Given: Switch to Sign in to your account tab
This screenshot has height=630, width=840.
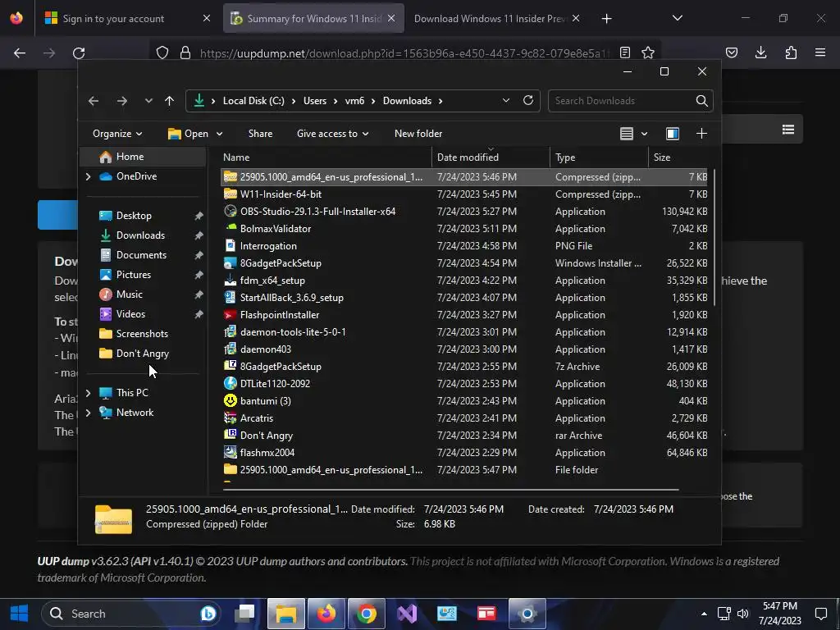Looking at the screenshot, I should (x=126, y=18).
